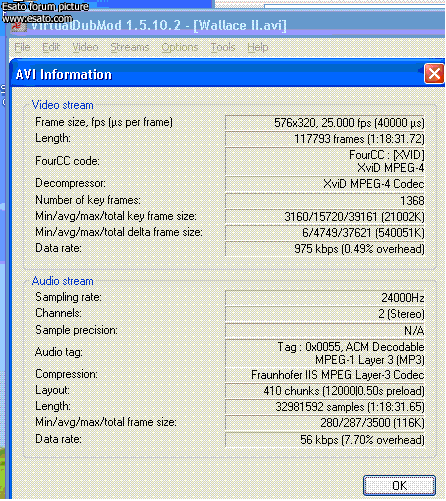The image size is (446, 501).
Task: Click the audio Data rate 56 kbps field
Action: (325, 440)
